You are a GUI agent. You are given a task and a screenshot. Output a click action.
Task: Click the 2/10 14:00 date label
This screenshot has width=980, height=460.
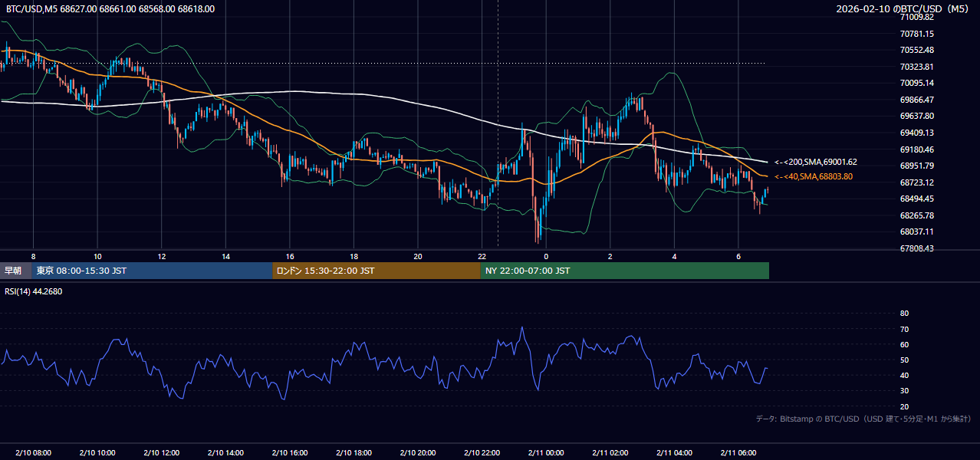[225, 452]
